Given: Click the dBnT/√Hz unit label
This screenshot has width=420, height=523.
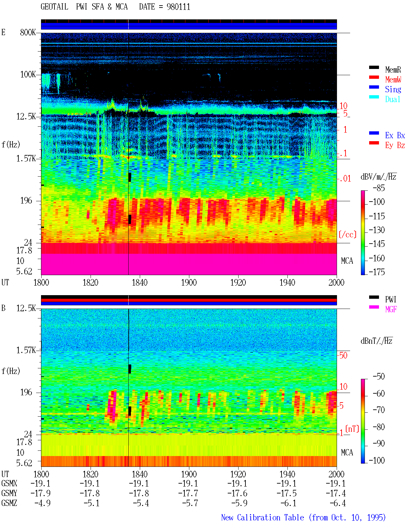Looking at the screenshot, I should tap(377, 341).
